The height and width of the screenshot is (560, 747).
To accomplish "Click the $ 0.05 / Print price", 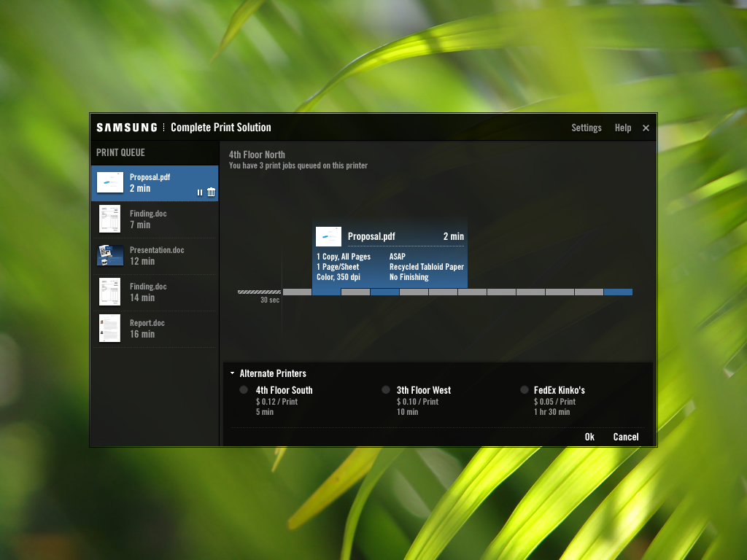I will point(554,402).
